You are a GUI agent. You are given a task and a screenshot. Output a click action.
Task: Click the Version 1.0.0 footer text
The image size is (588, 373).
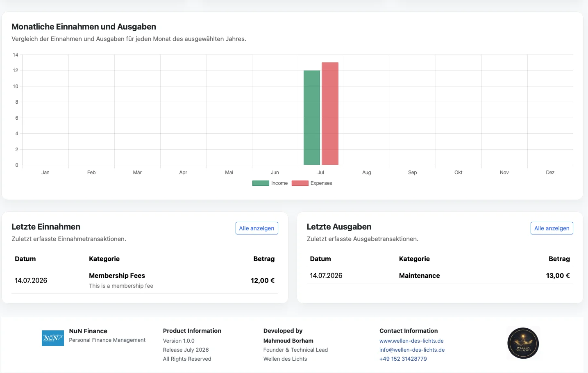179,341
